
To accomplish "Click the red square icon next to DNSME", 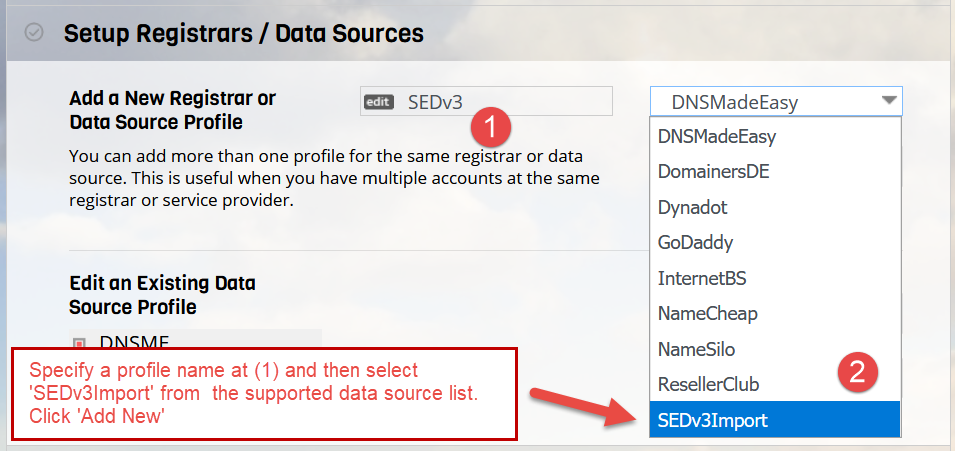I will 79,343.
